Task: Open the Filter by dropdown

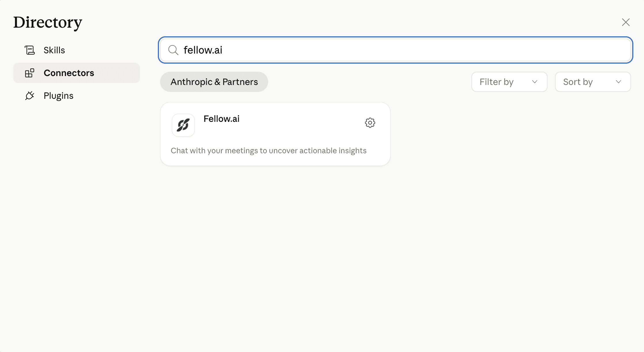Action: 509,82
